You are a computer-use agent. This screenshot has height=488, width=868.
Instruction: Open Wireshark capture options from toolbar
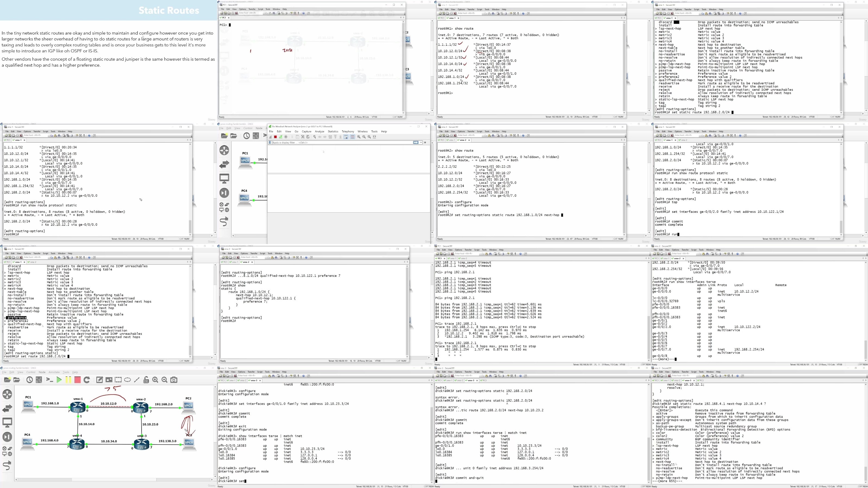(x=286, y=137)
